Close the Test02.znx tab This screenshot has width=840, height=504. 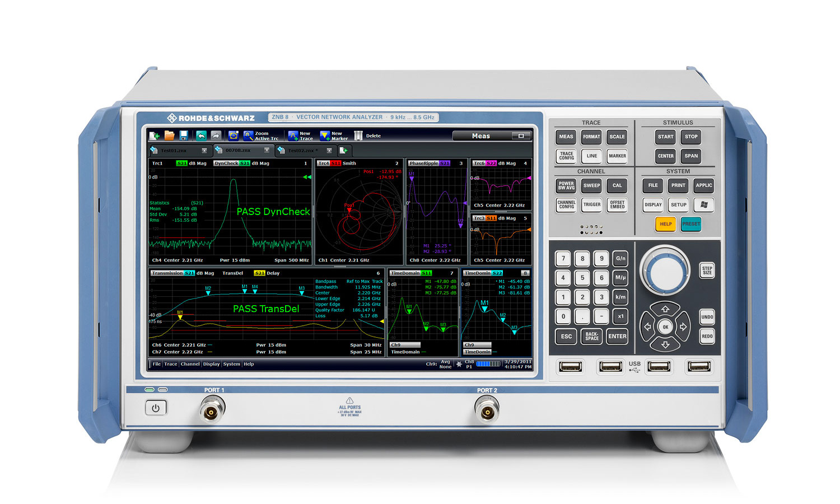point(329,150)
